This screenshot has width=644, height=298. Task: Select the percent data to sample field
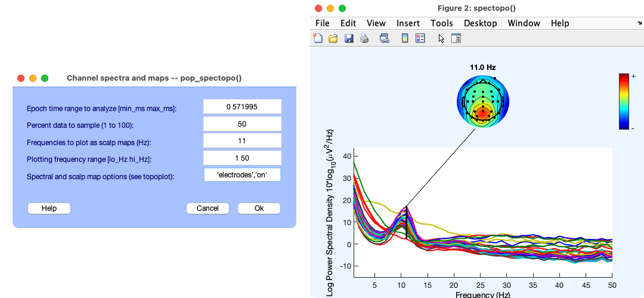[x=242, y=124]
